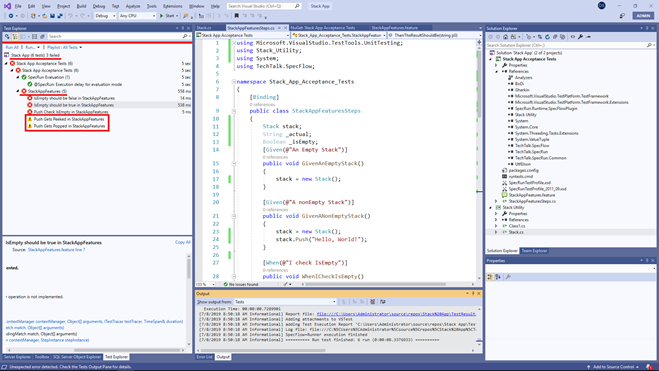This screenshot has width=659, height=371.
Task: Toggle the hierarchy view icon in Test Explorer
Action: (x=15, y=37)
